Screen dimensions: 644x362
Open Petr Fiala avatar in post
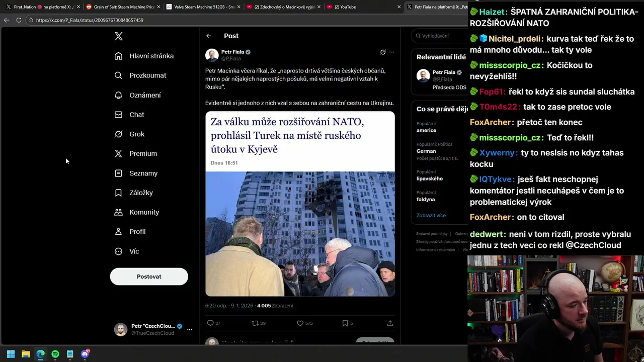click(x=212, y=55)
